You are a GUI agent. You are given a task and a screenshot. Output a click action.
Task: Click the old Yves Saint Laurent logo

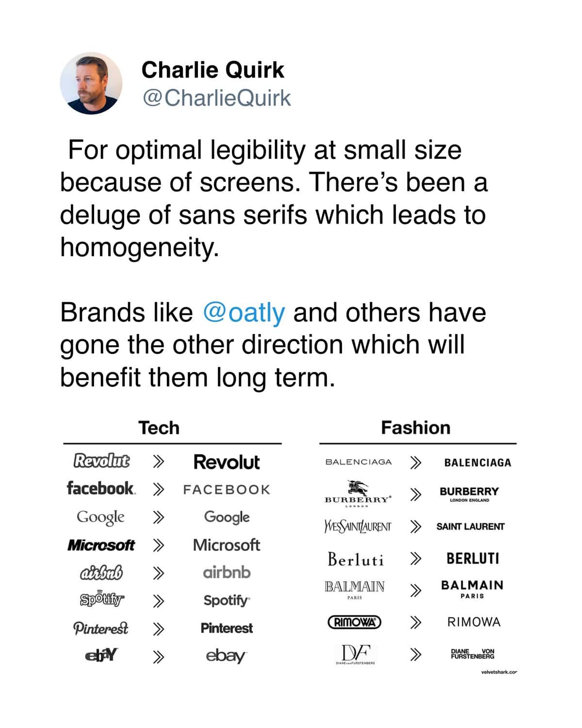pyautogui.click(x=358, y=527)
